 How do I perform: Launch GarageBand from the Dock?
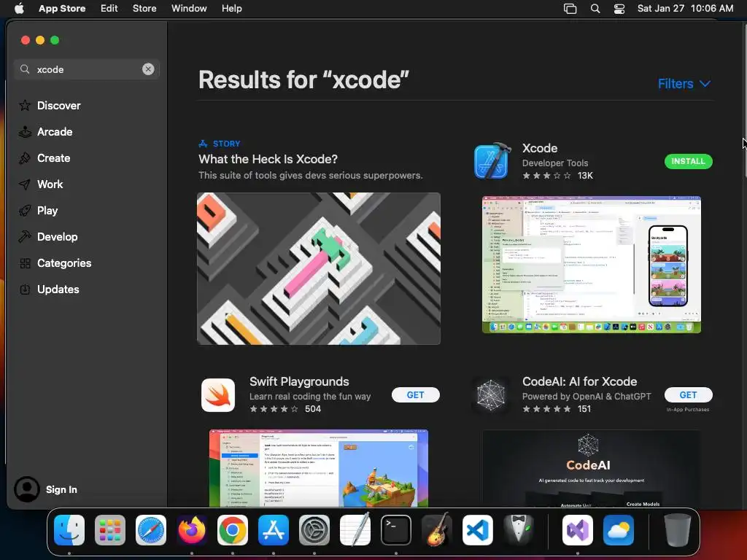tap(437, 529)
